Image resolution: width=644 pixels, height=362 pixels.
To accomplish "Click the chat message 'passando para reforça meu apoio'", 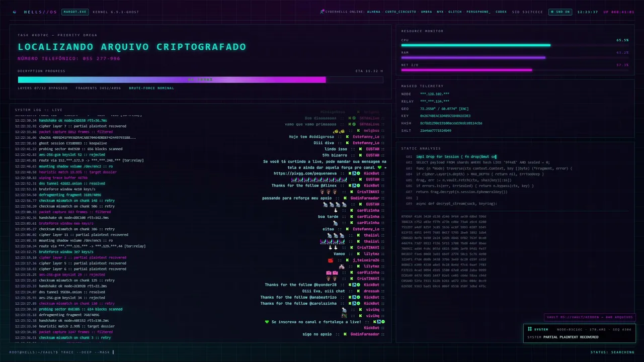I will pos(297,198).
